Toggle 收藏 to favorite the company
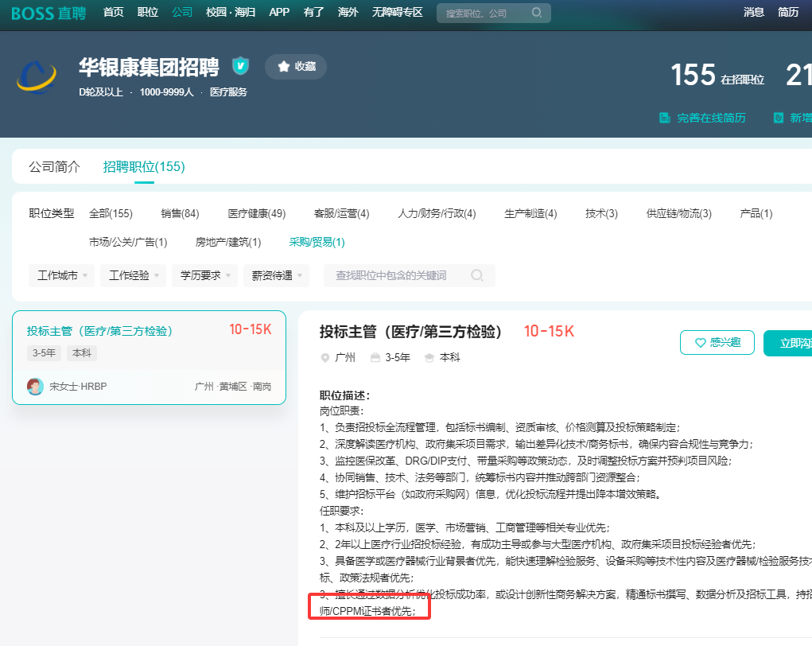 295,67
